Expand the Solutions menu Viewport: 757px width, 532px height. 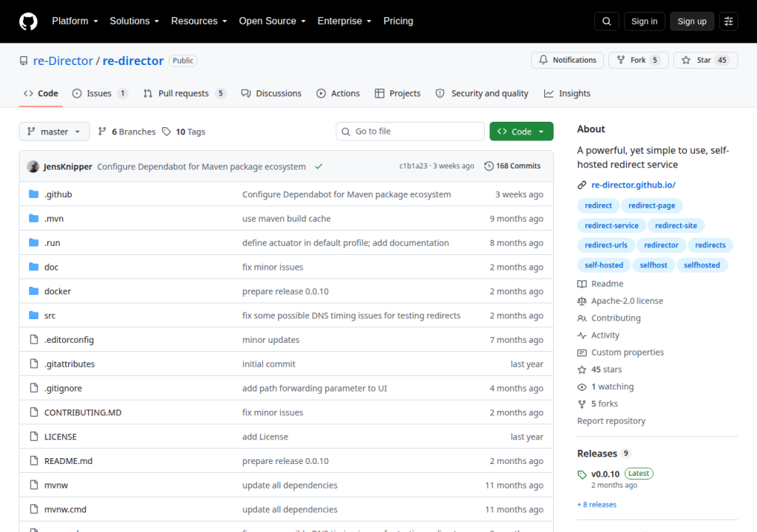135,21
